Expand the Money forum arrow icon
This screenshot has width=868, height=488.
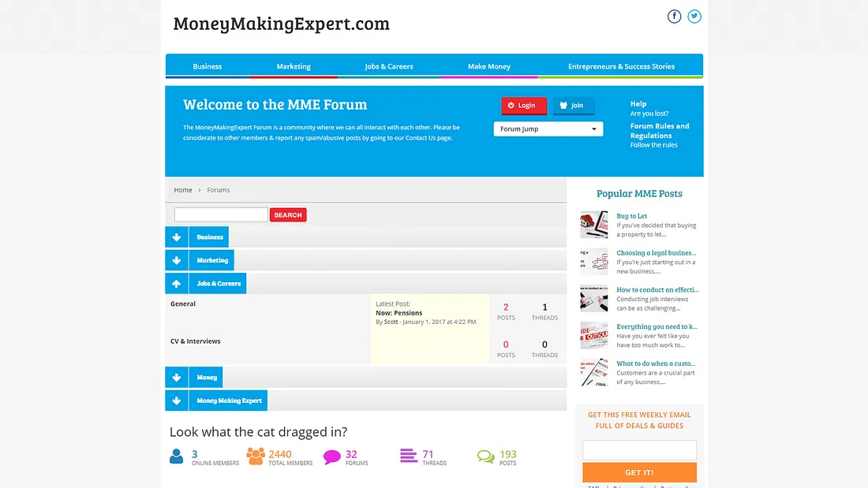point(177,378)
